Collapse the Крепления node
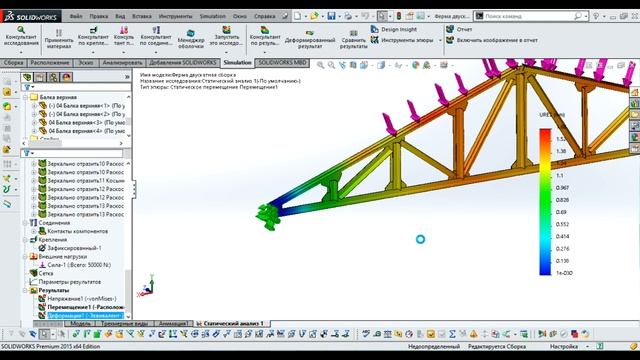Image resolution: width=640 pixels, height=360 pixels. pyautogui.click(x=26, y=240)
